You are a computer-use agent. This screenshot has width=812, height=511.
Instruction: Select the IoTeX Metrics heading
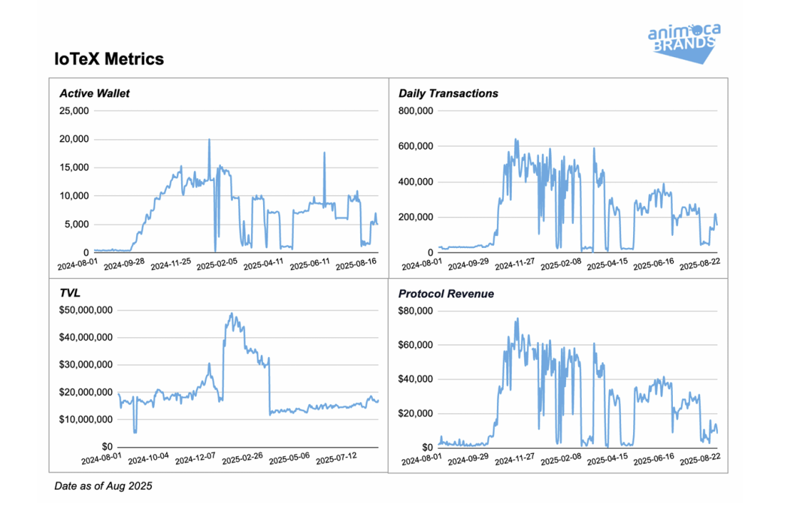pos(109,59)
